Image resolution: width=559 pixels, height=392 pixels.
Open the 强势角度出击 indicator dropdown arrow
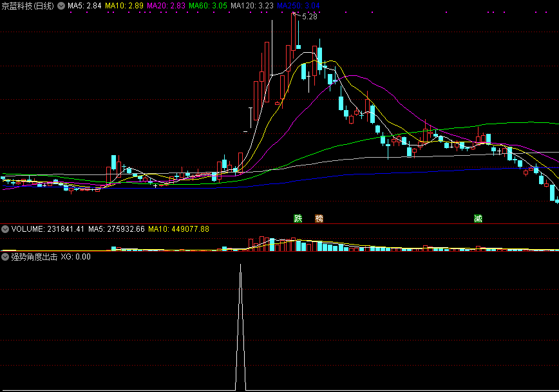tap(5, 257)
